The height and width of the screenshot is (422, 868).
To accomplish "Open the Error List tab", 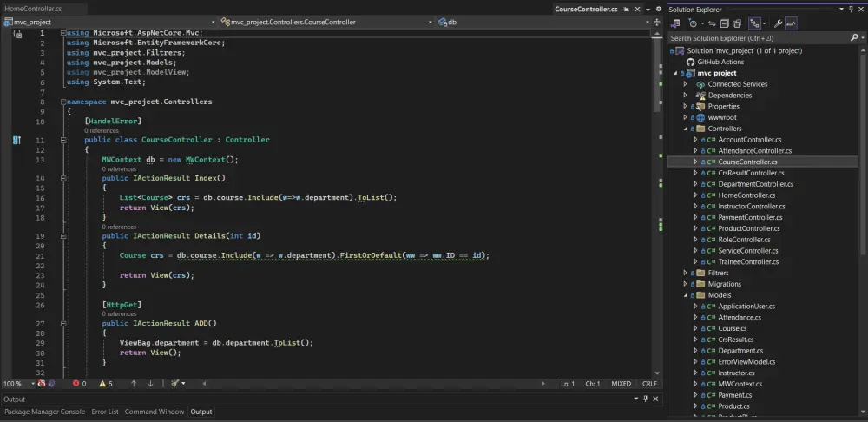I will coord(105,412).
